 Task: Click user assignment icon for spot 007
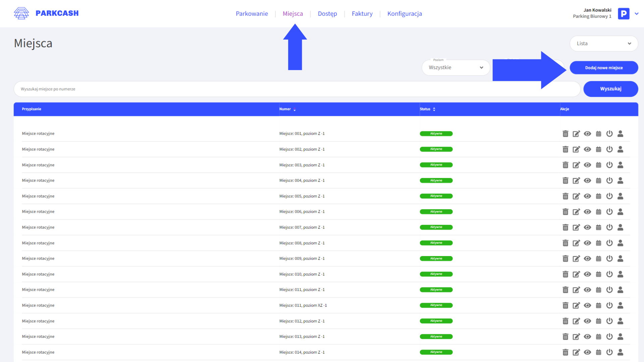[620, 227]
